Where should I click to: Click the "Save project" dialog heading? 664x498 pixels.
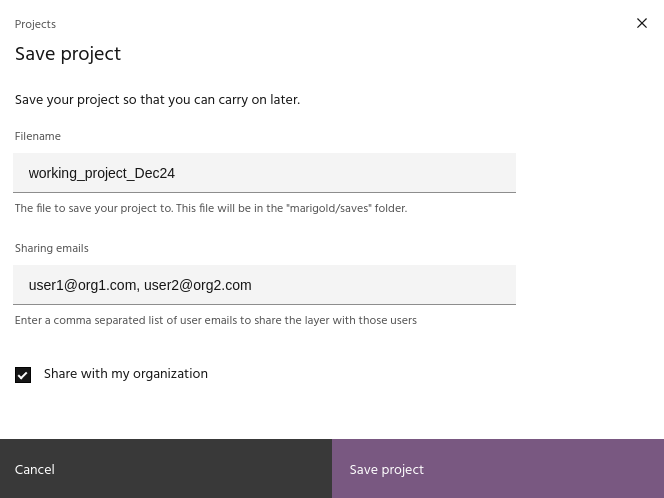click(x=68, y=55)
